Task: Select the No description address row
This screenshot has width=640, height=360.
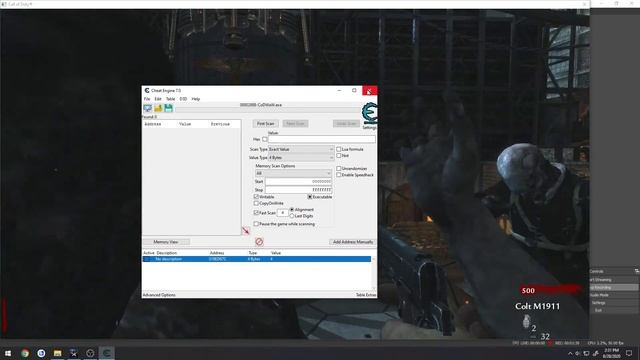Action: pyautogui.click(x=256, y=259)
